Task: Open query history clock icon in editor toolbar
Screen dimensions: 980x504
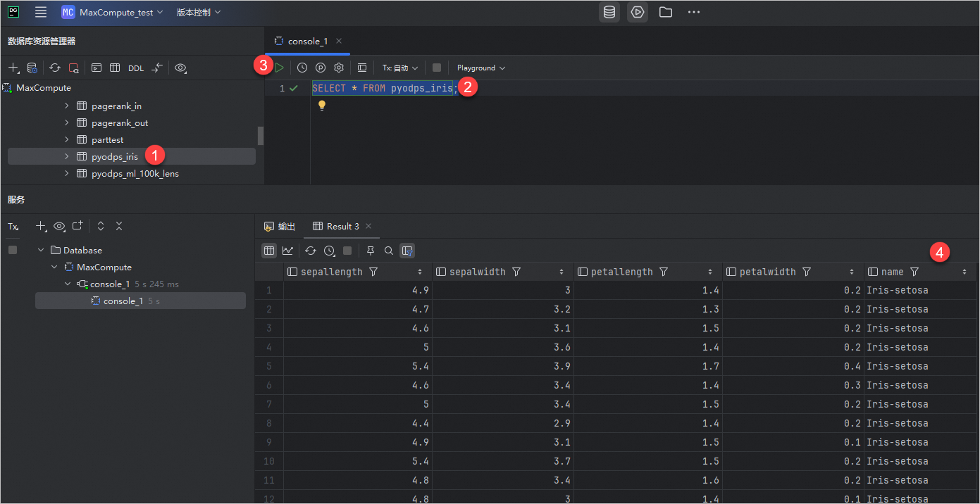Action: pos(302,68)
